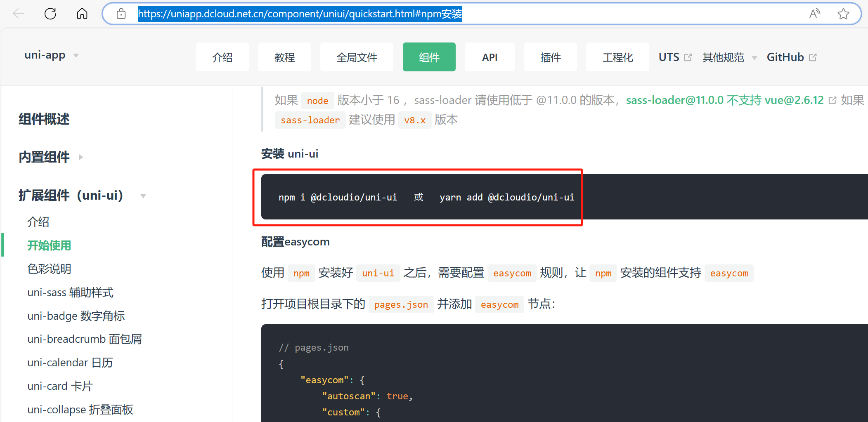Click the npm i @dcloudio/uni-ui command text
The width and height of the screenshot is (868, 422).
pos(338,197)
